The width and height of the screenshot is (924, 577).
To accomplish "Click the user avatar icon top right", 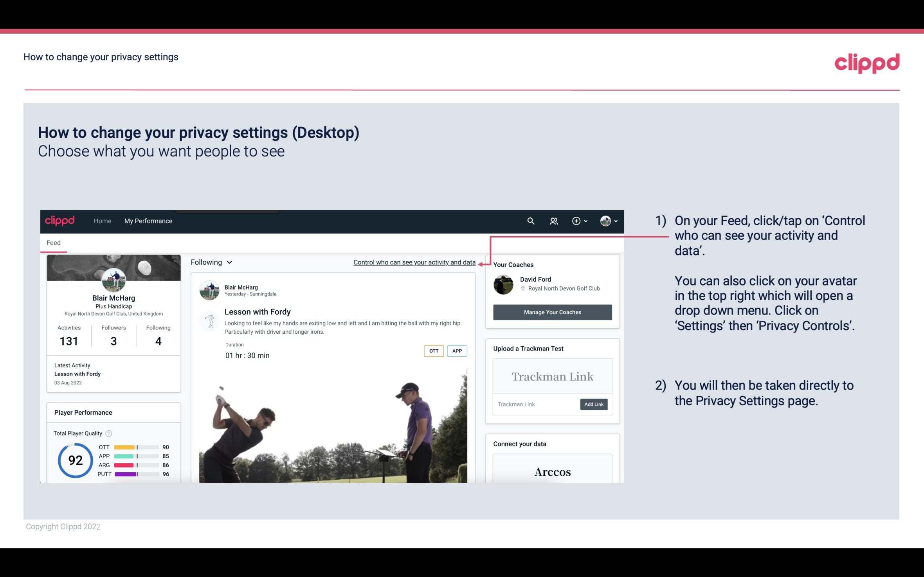I will click(605, 221).
